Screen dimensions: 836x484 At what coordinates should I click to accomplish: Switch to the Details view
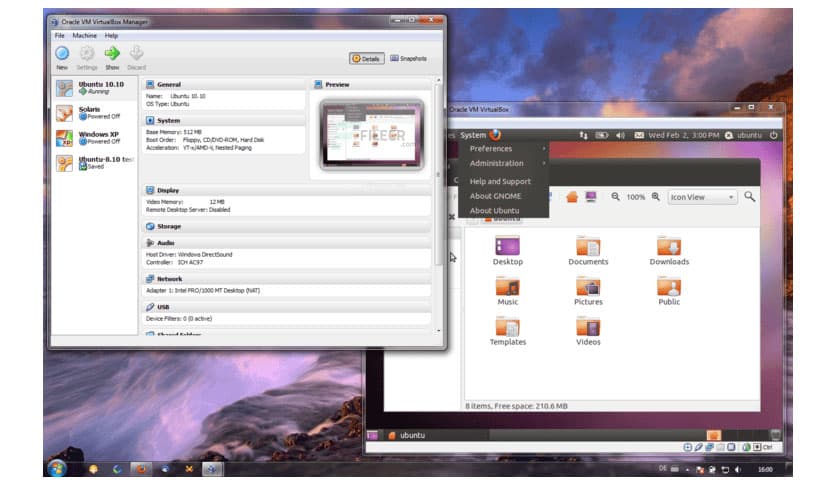(367, 59)
